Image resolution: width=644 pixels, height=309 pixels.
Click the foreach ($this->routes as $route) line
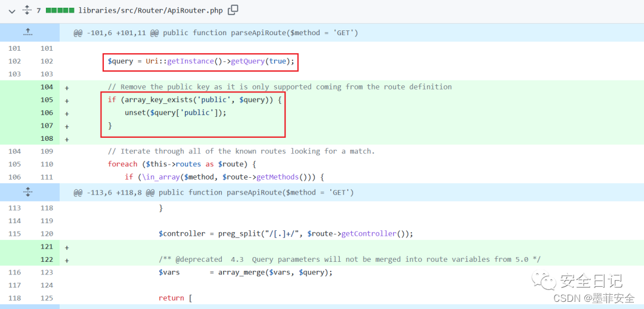[182, 164]
